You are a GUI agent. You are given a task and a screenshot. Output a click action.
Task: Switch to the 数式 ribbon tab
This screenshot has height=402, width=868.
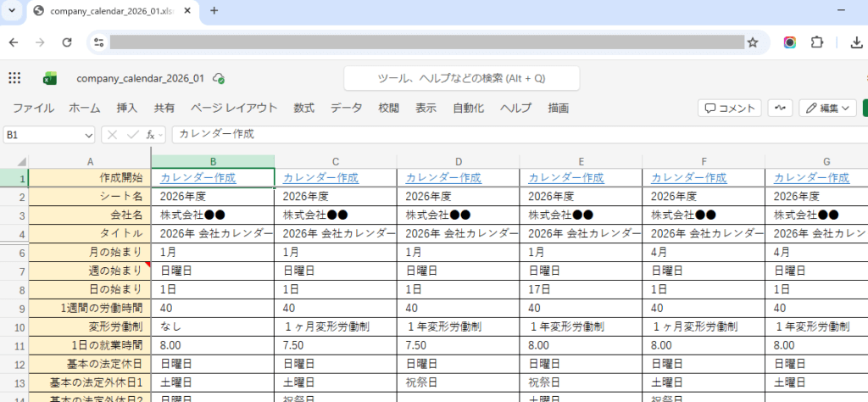(x=303, y=108)
